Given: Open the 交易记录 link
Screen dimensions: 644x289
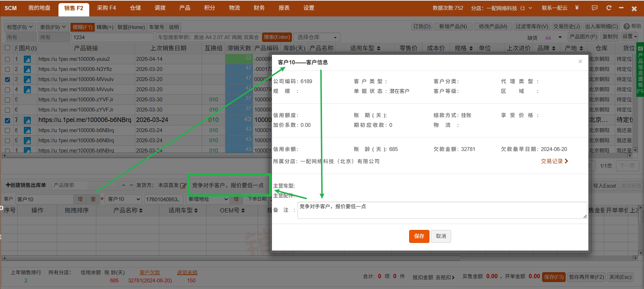Looking at the screenshot, I should point(554,161).
